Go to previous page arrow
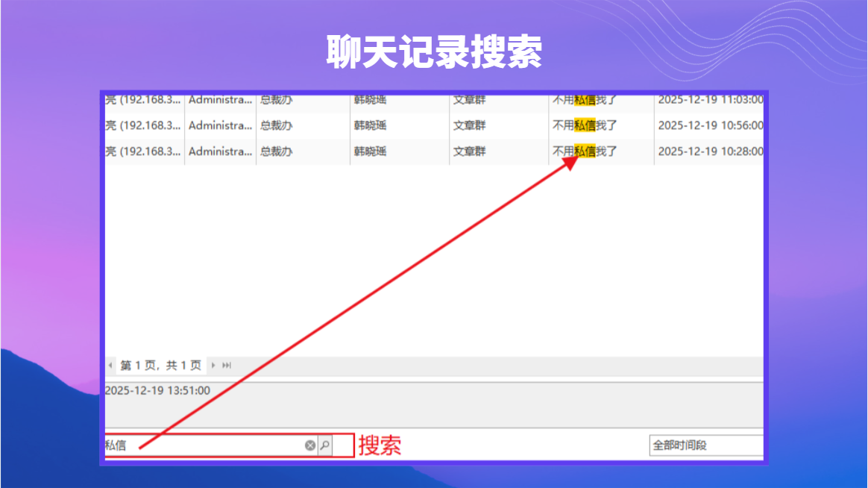The height and width of the screenshot is (488, 868). (x=110, y=366)
